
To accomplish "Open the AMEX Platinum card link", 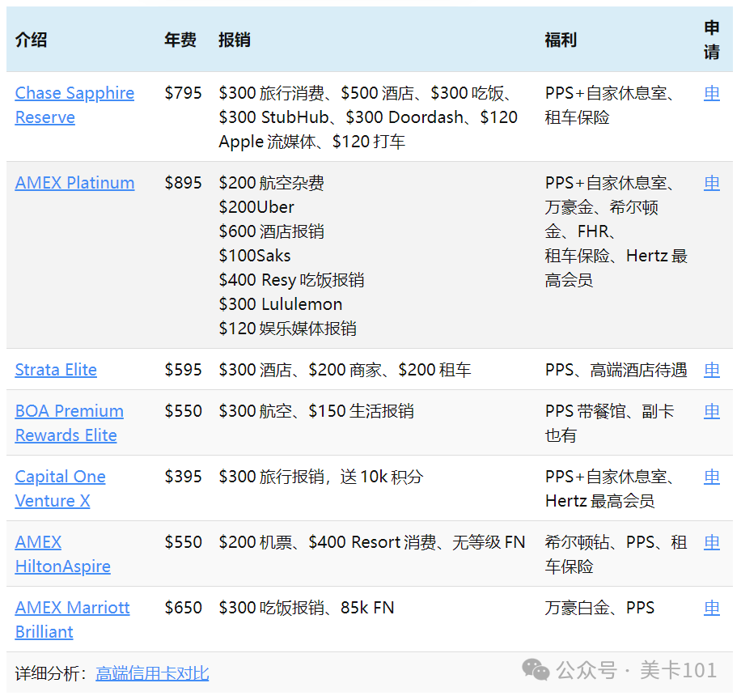I will point(74,182).
